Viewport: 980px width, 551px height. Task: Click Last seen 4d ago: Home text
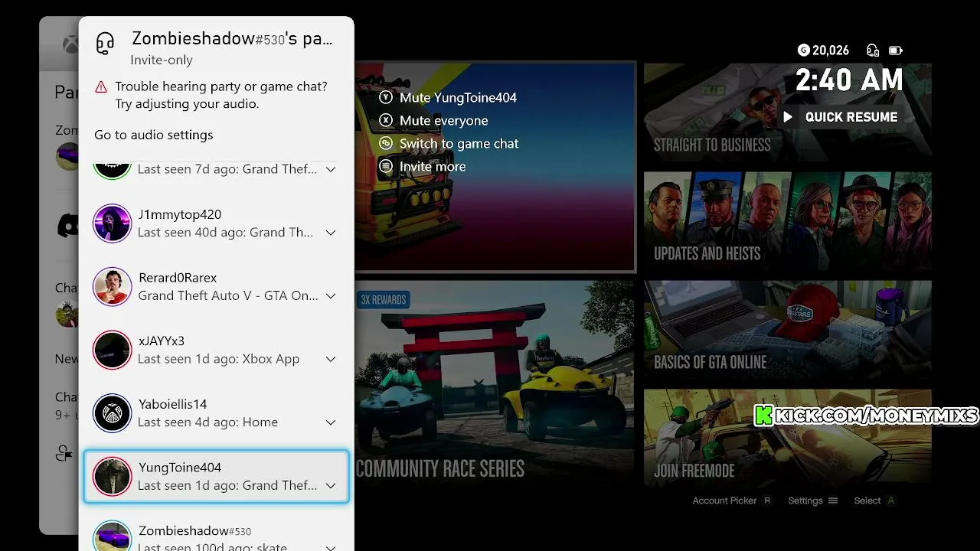point(207,422)
